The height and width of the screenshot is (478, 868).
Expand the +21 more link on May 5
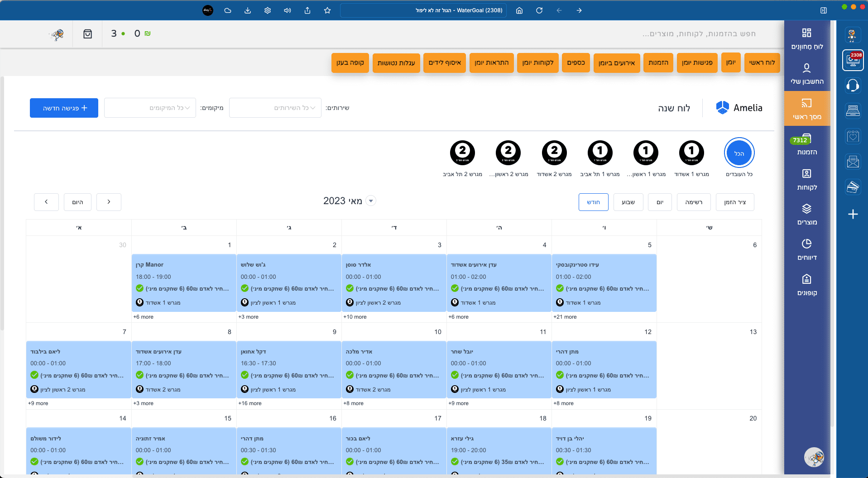565,317
